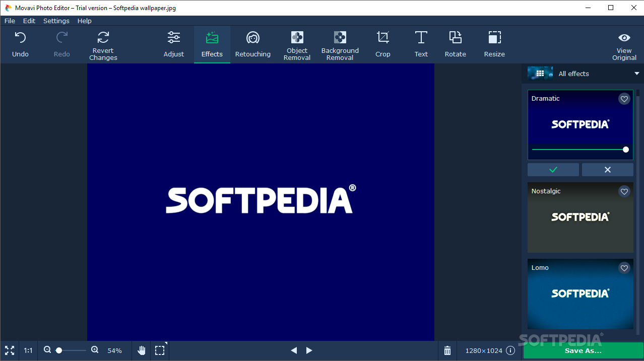644x361 pixels.
Task: Show image info next to 1280×1024
Action: coord(510,350)
